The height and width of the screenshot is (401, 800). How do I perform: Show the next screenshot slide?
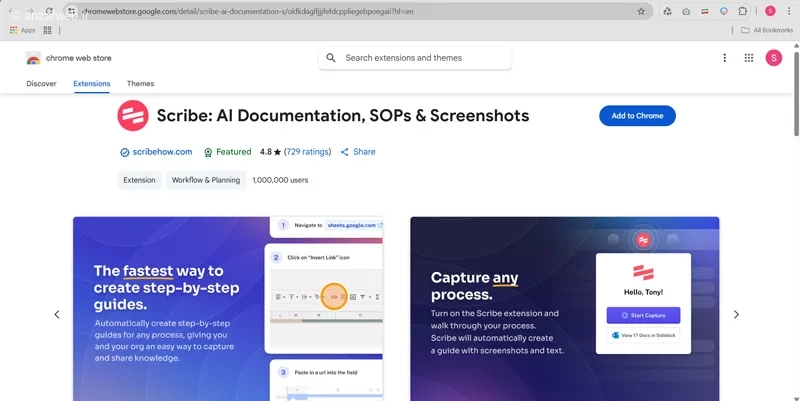click(736, 315)
